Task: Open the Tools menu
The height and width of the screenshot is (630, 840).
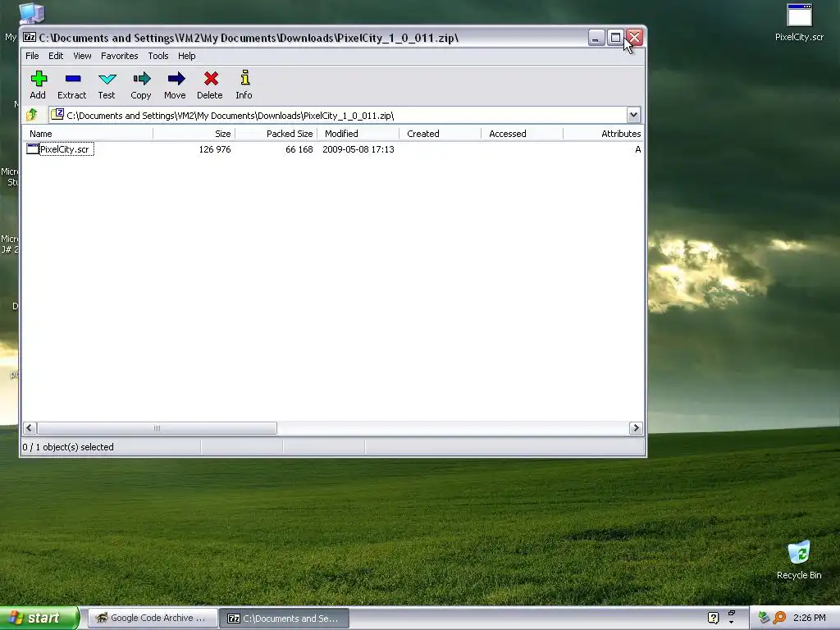Action: tap(158, 56)
